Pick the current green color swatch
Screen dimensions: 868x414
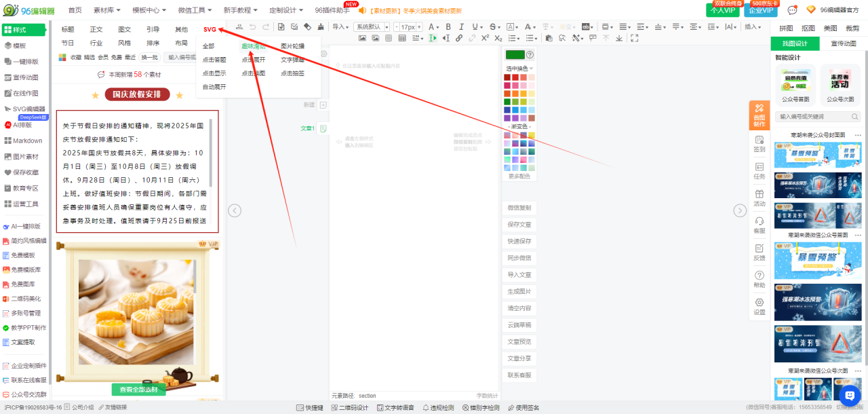coord(515,55)
